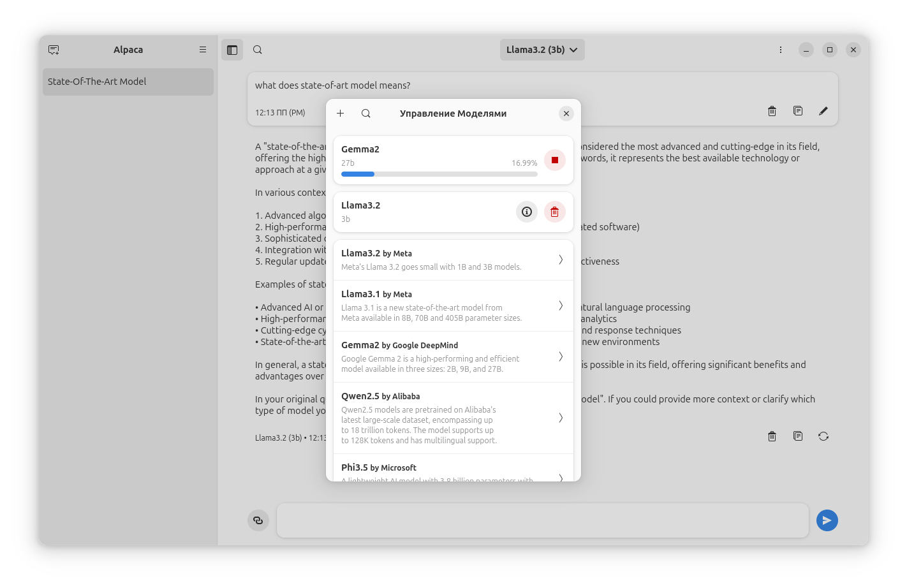Search models in the model manager dialog
The height and width of the screenshot is (588, 907).
pos(365,114)
